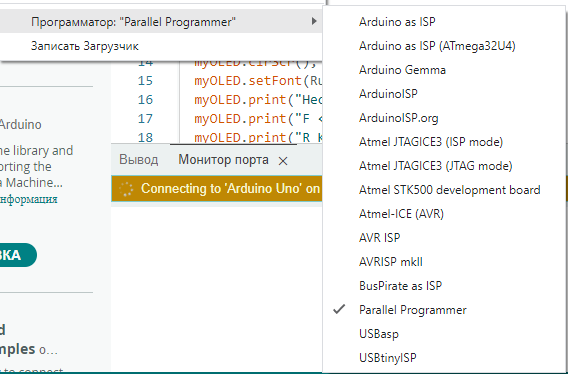This screenshot has height=374, width=568.
Task: Expand the Программатор submenu arrow
Action: 314,21
